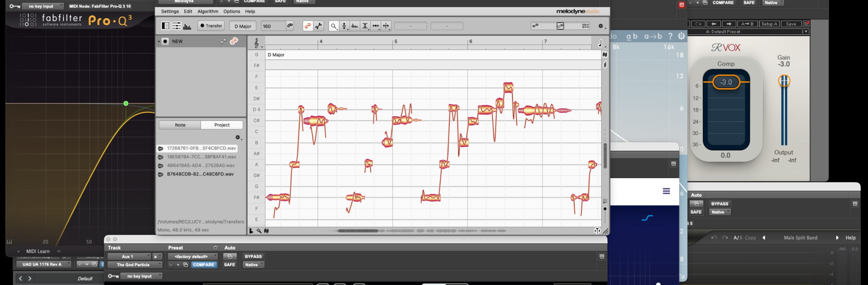Screen dimensions: 868x285
Task: Toggle BYPASS on The God Particle plugin
Action: point(253,256)
